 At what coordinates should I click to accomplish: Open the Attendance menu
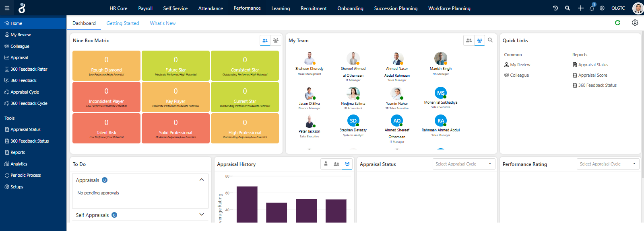coord(211,8)
